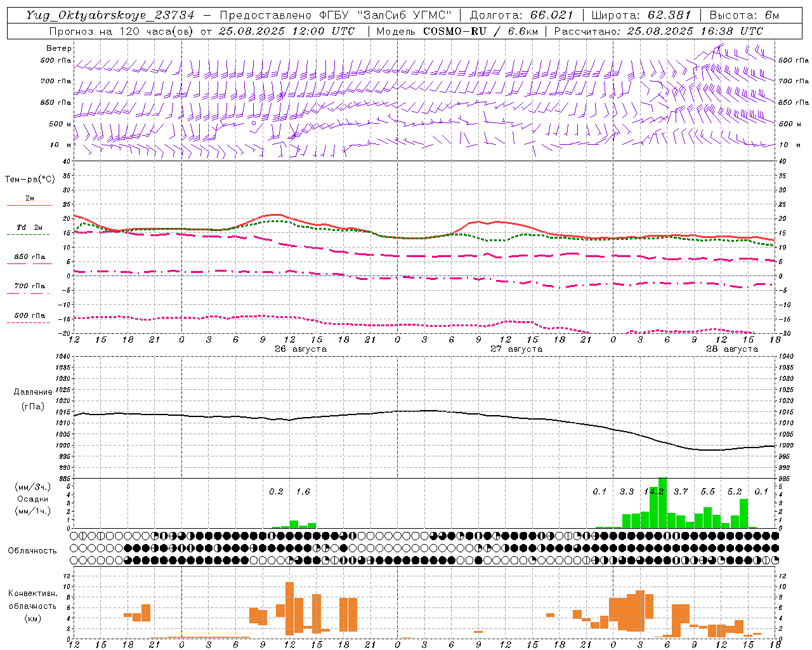This screenshot has height=650, width=812.
Task: Click the 500 гПа temperature legend entry
Action: 30,315
